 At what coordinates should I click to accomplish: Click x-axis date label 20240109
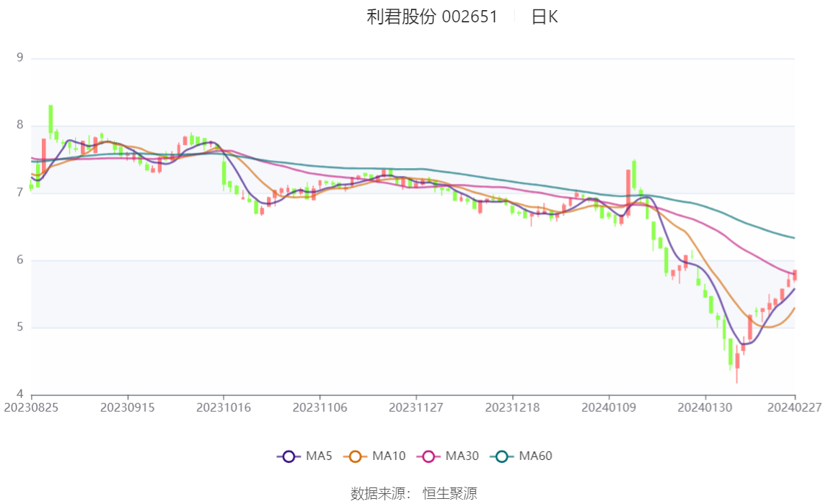(609, 407)
